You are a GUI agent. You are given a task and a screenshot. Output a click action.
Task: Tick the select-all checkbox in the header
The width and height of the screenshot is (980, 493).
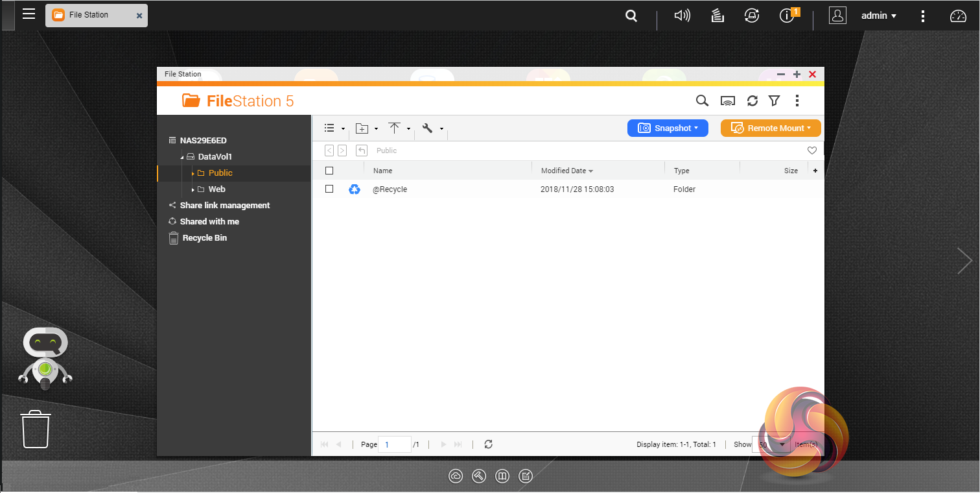point(329,171)
